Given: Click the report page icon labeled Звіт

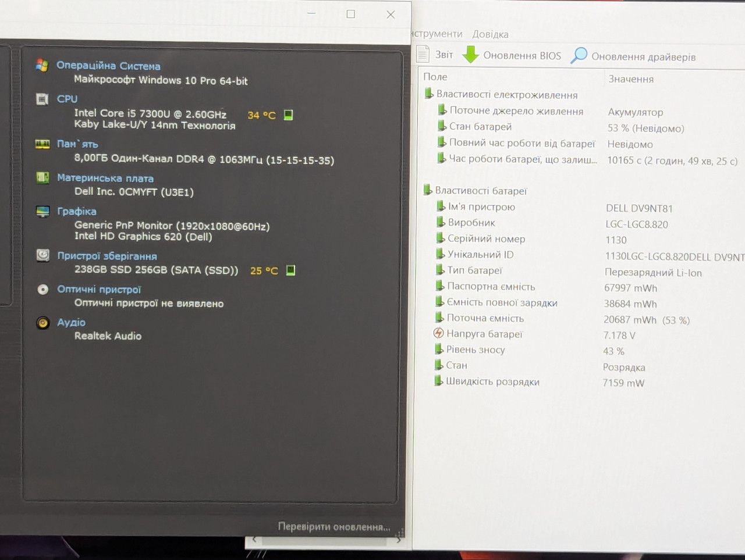Looking at the screenshot, I should [x=423, y=54].
